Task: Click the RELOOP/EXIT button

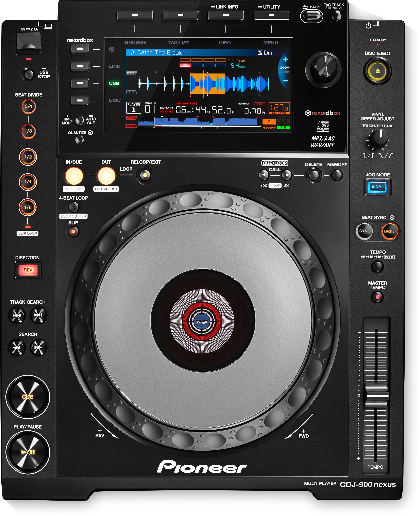Action: pyautogui.click(x=145, y=175)
